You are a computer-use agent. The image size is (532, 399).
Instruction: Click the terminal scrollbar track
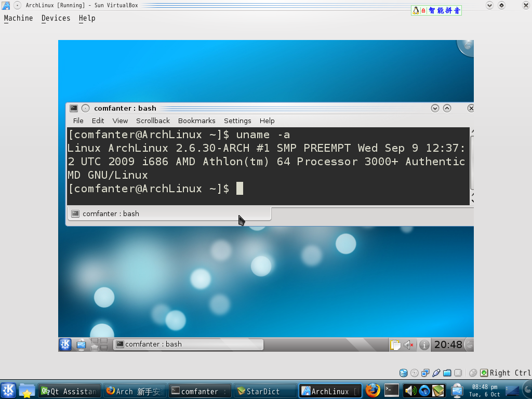[472, 163]
